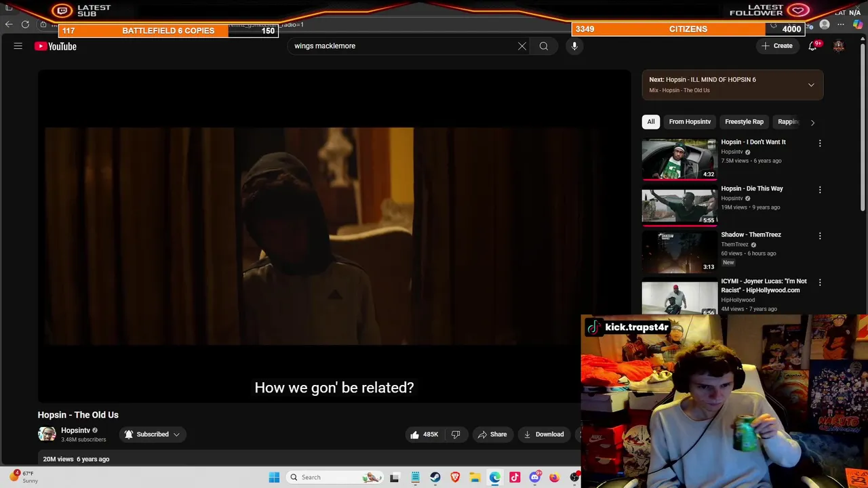Click the 20M views 6 years ago text
868x488 pixels.
pyautogui.click(x=76, y=460)
